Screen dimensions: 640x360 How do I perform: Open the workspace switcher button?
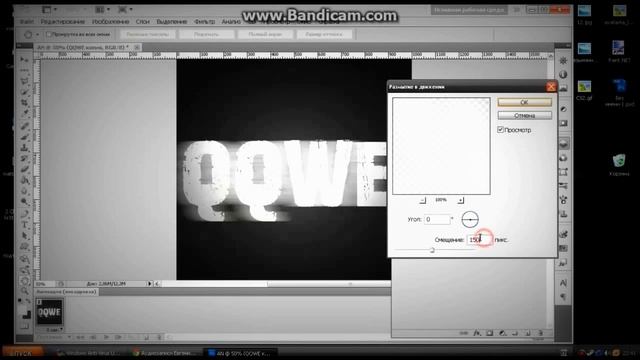tap(469, 10)
